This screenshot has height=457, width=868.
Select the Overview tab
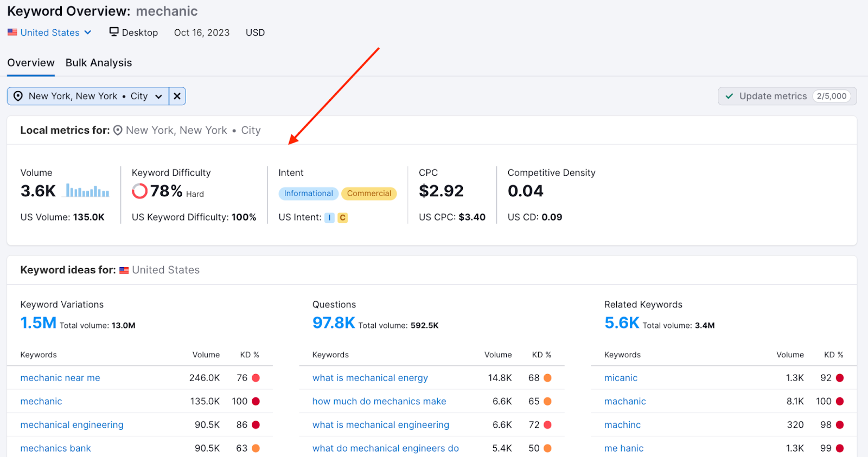pos(31,63)
